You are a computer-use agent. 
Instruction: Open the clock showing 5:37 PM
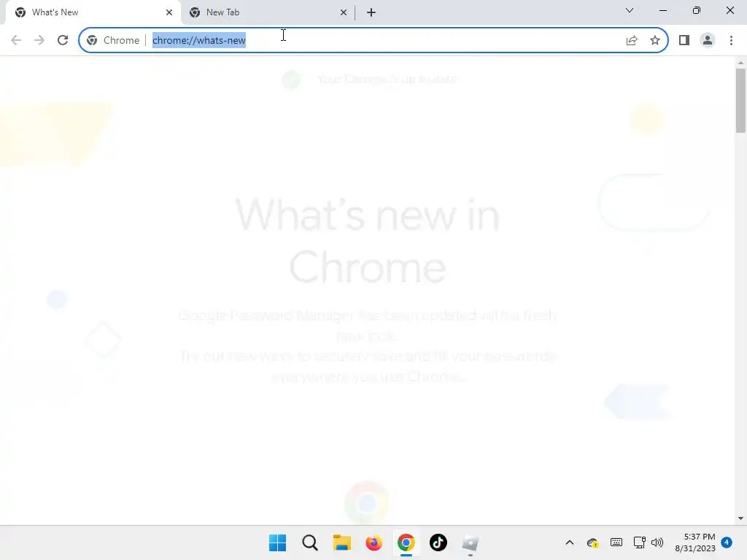pos(695,542)
